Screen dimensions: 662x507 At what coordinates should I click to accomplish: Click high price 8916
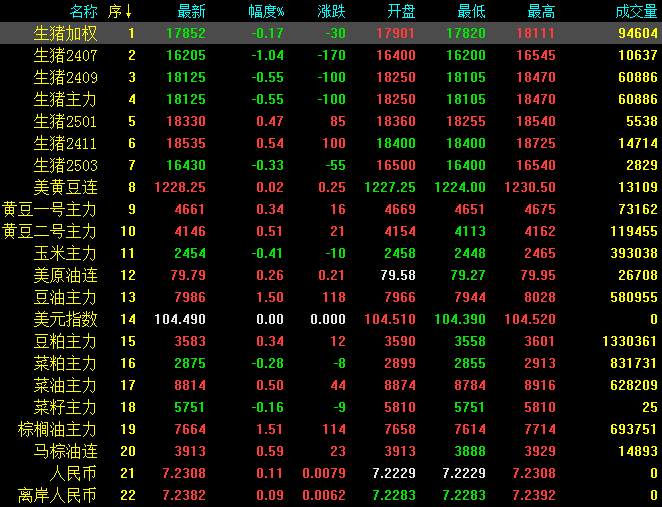tap(540, 385)
